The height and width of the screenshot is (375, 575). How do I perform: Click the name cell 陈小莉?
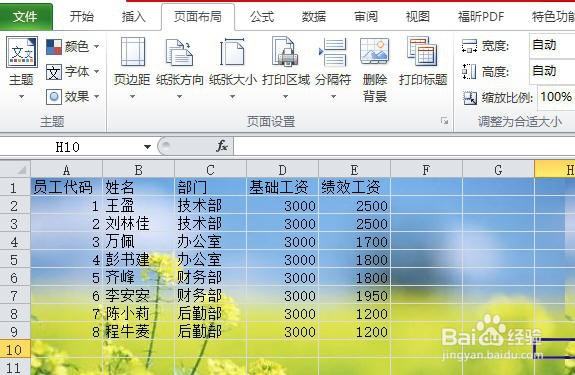click(138, 313)
